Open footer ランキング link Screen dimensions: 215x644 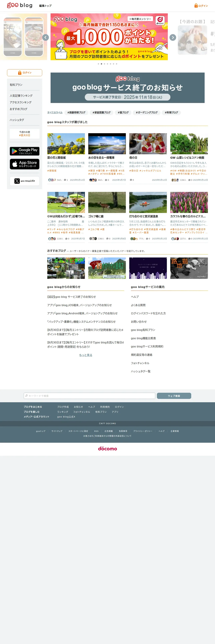(63, 412)
